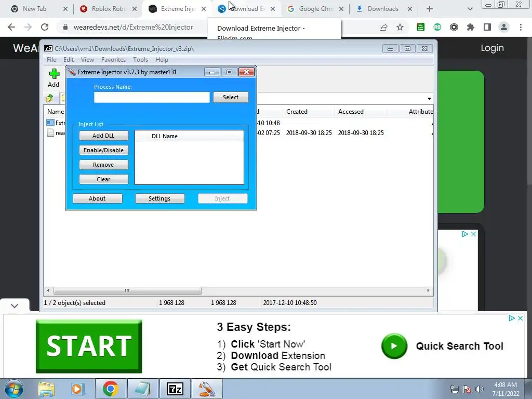Screen dimensions: 532x399
Task: Go forward in Chrome
Action: click(x=28, y=27)
